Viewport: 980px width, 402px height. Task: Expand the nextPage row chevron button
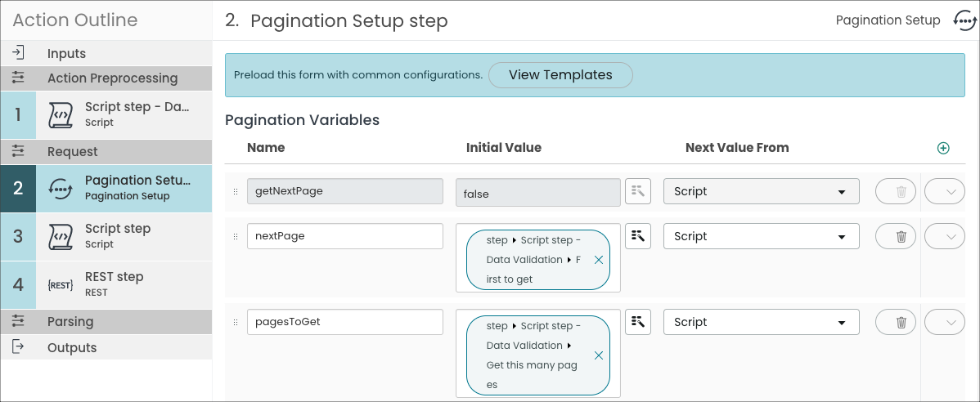coord(950,237)
